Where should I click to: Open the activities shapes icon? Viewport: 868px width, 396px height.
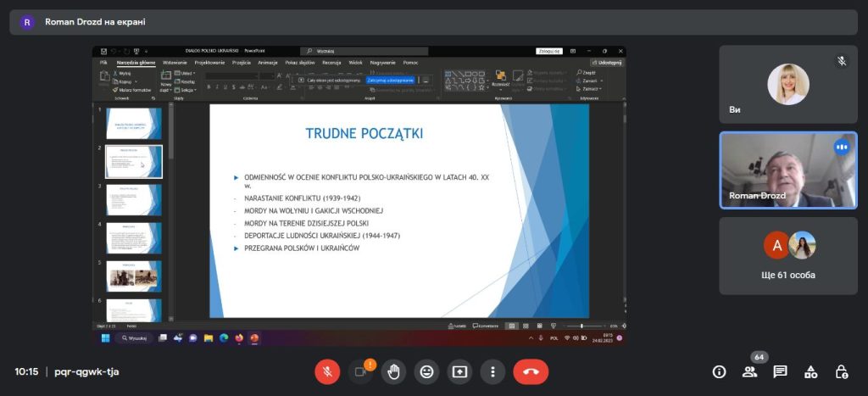(x=810, y=371)
